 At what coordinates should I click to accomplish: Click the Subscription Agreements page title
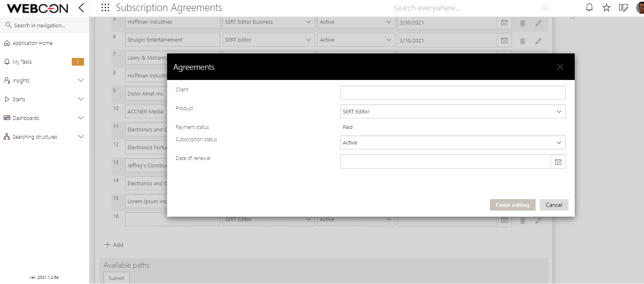click(169, 8)
